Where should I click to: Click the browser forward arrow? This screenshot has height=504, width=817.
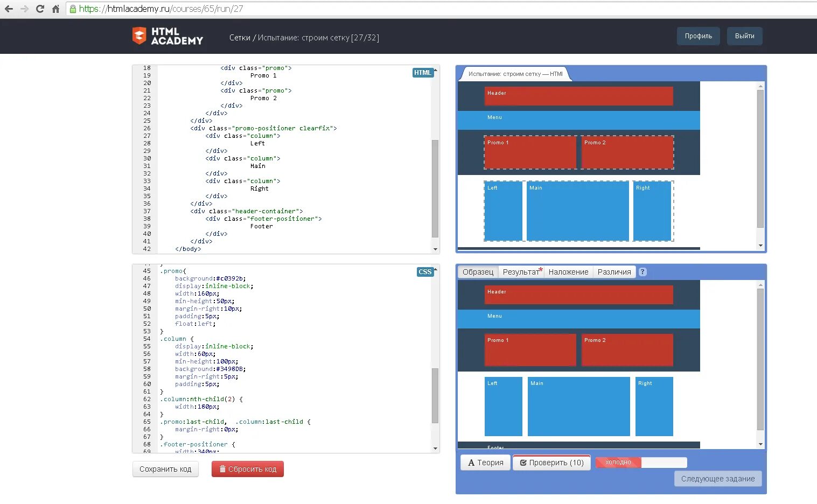[x=24, y=9]
